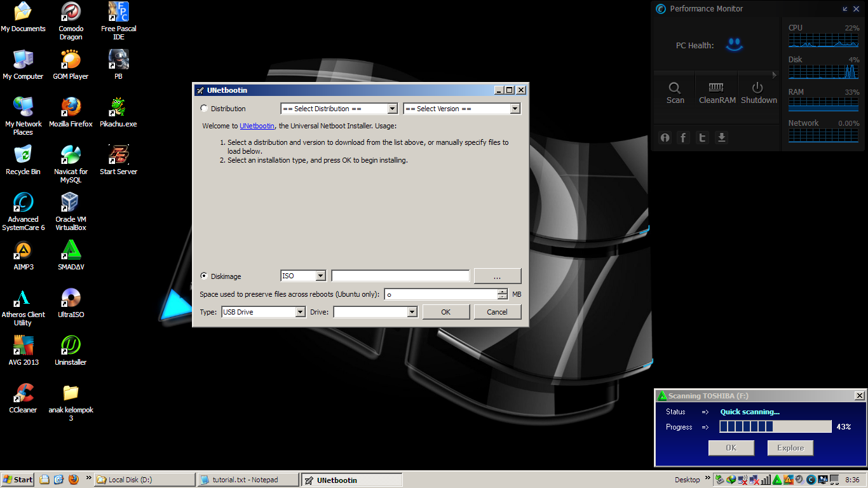Launch Advanced SystemCare 6 shortcut
The height and width of the screenshot is (488, 868).
click(23, 211)
